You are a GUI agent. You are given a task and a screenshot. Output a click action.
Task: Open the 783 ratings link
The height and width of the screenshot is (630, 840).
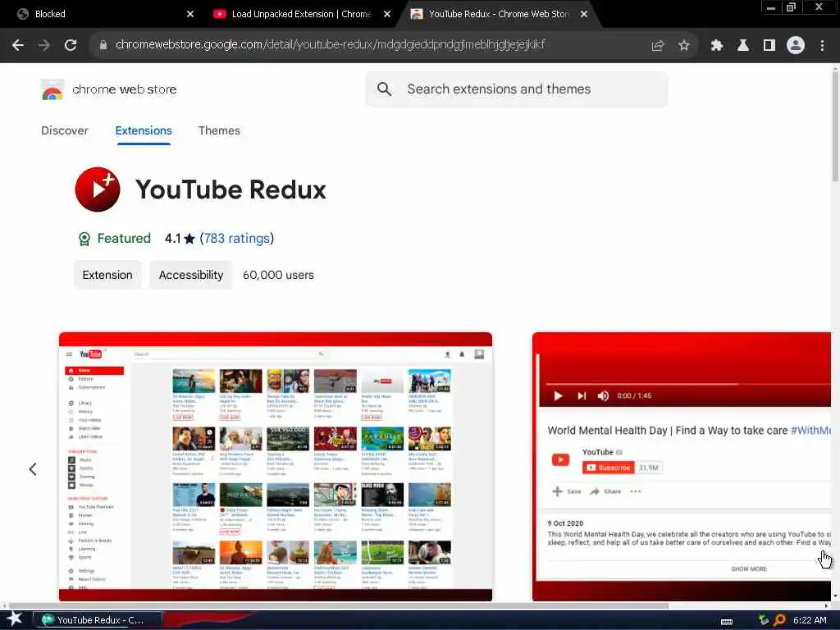(237, 239)
